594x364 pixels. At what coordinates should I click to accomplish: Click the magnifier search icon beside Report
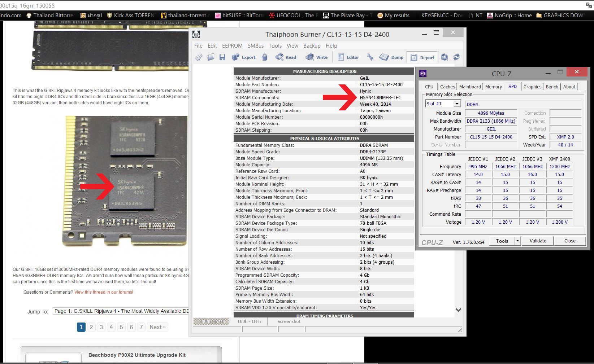(x=445, y=57)
